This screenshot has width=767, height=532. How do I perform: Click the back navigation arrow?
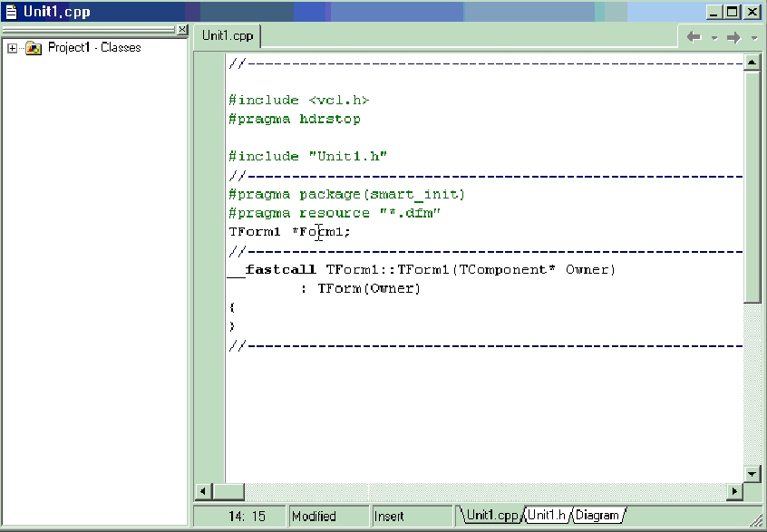point(694,37)
